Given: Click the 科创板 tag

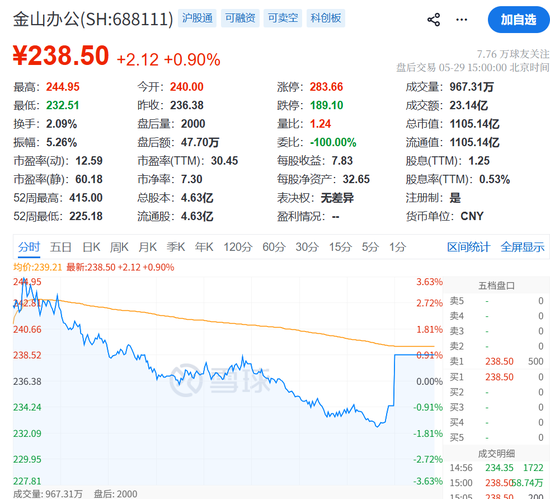Looking at the screenshot, I should [x=326, y=18].
